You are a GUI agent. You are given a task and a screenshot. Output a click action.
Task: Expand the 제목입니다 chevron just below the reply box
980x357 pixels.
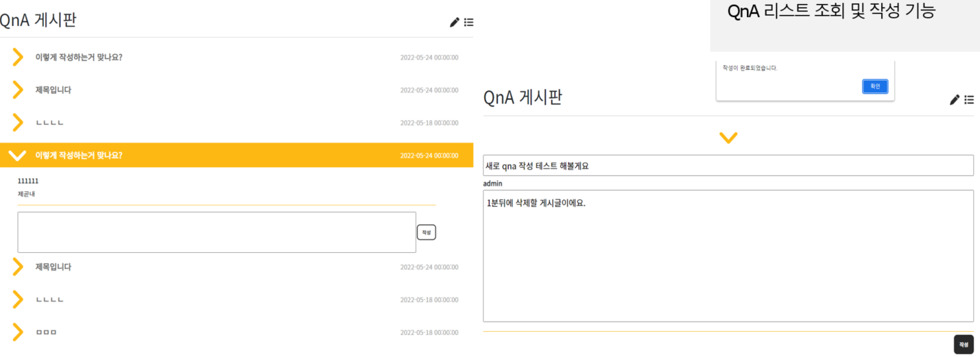click(x=18, y=267)
